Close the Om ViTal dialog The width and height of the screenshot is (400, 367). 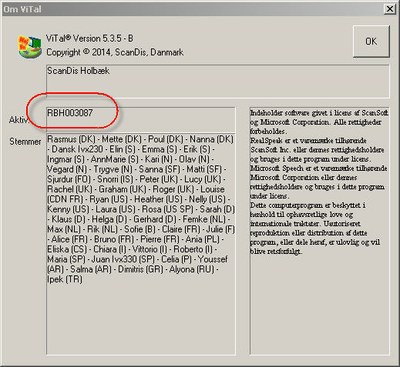390,9
